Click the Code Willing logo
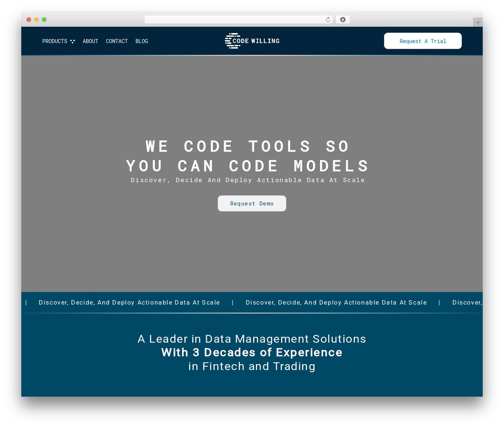504x427 pixels. (252, 41)
